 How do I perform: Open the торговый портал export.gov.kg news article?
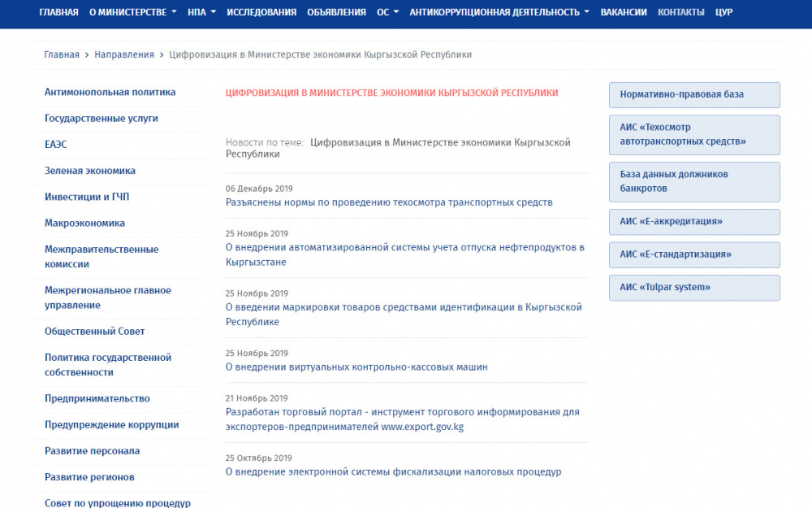[x=402, y=419]
